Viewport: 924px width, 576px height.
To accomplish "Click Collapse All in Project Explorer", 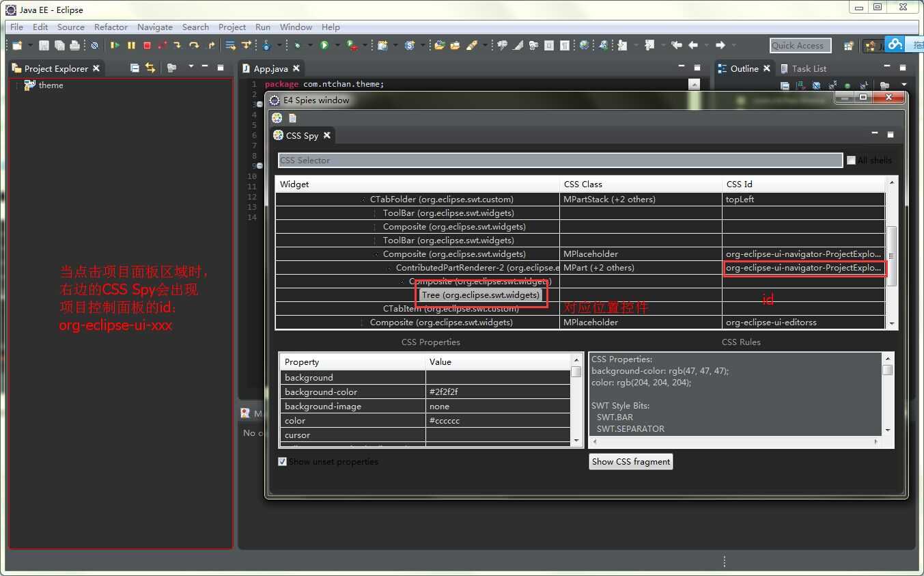I will 135,68.
